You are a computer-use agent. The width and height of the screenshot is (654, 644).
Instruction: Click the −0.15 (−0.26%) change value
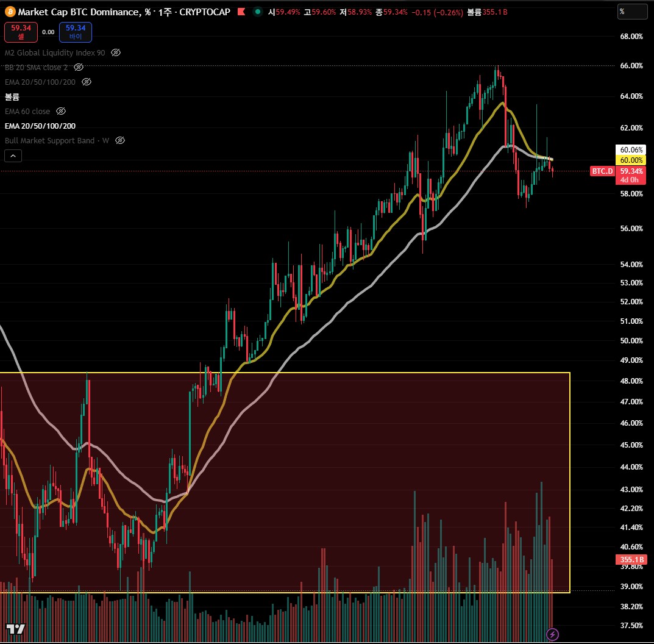pyautogui.click(x=437, y=12)
